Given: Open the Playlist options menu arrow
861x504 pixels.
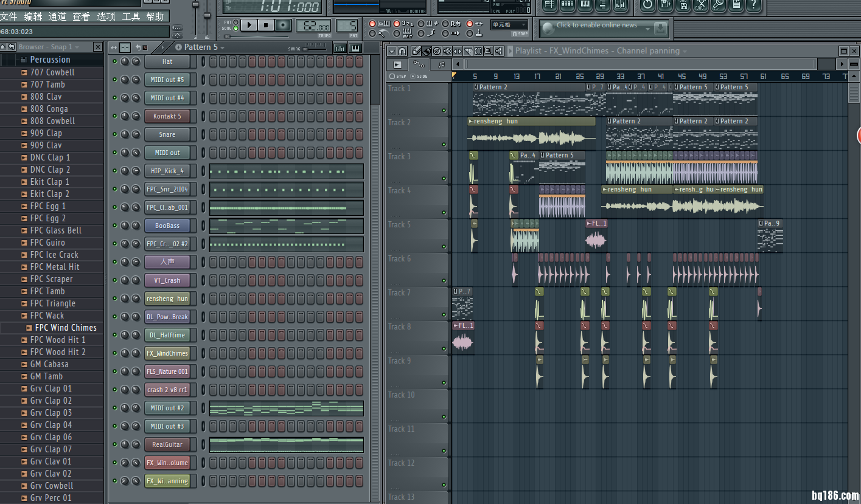Looking at the screenshot, I should point(392,50).
